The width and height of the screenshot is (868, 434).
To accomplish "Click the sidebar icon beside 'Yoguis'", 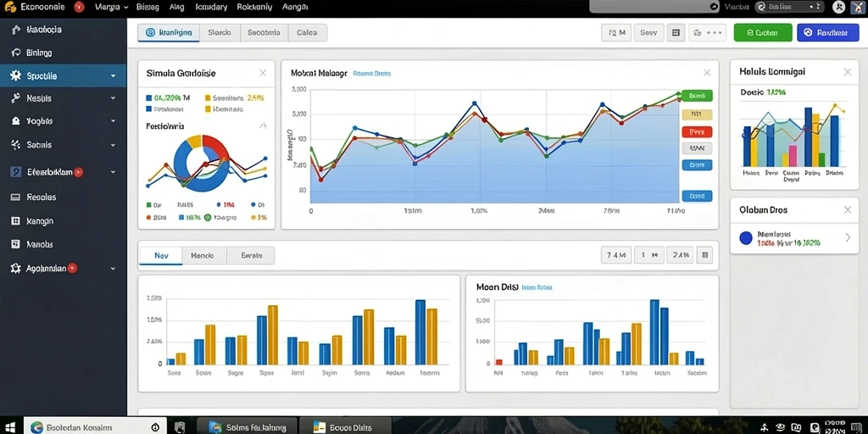I will [x=15, y=120].
